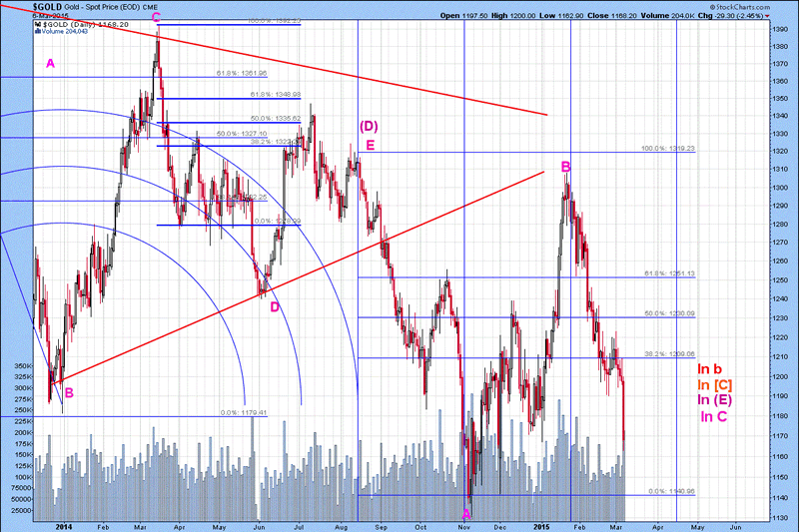Click the '$GOLD (Daily) 1168.20' legend entry
Screen dimensions: 799x532
pos(85,24)
